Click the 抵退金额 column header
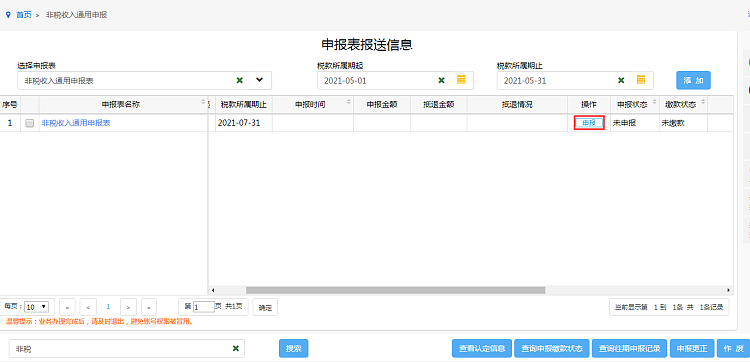 tap(439, 104)
